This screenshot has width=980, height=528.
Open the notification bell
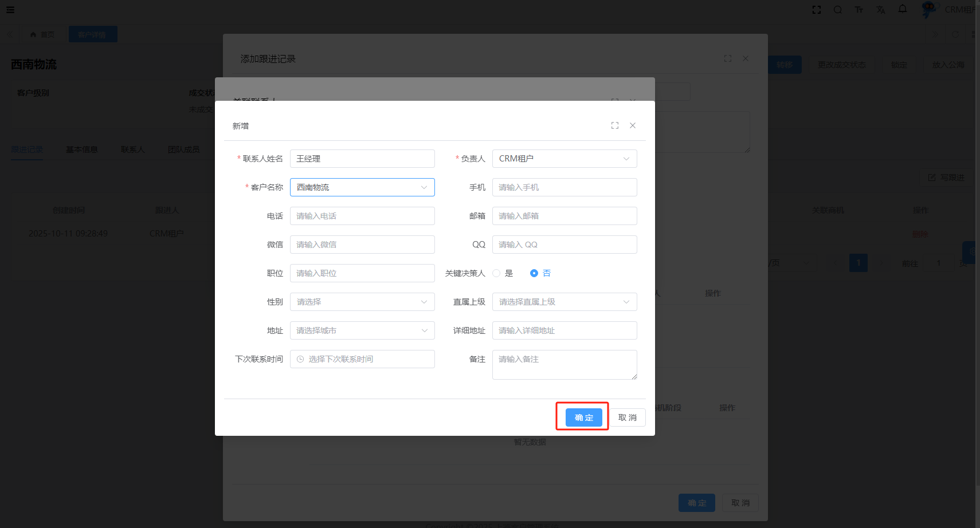coord(903,9)
